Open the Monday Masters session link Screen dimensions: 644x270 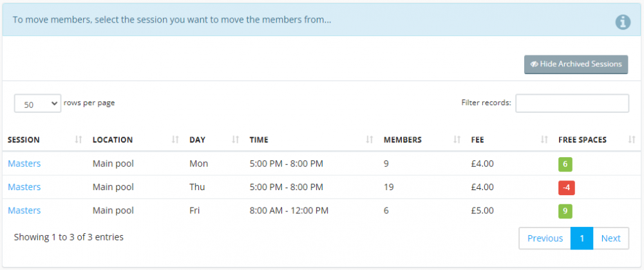tap(24, 164)
